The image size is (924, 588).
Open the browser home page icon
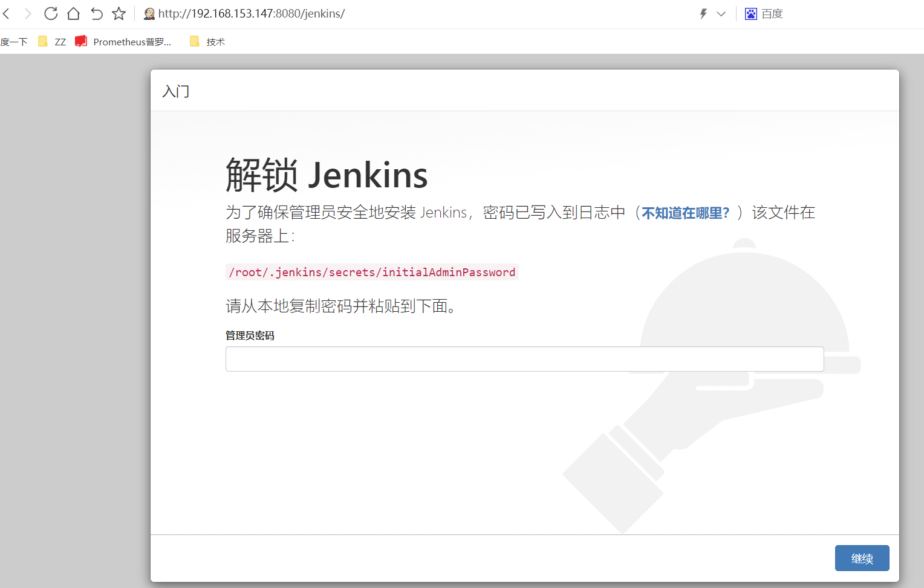(74, 13)
